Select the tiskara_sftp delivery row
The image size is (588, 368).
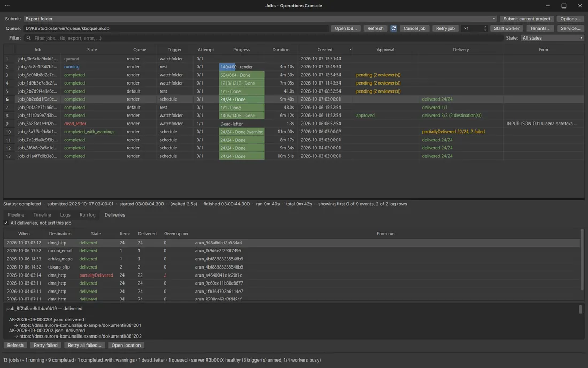(x=292, y=267)
